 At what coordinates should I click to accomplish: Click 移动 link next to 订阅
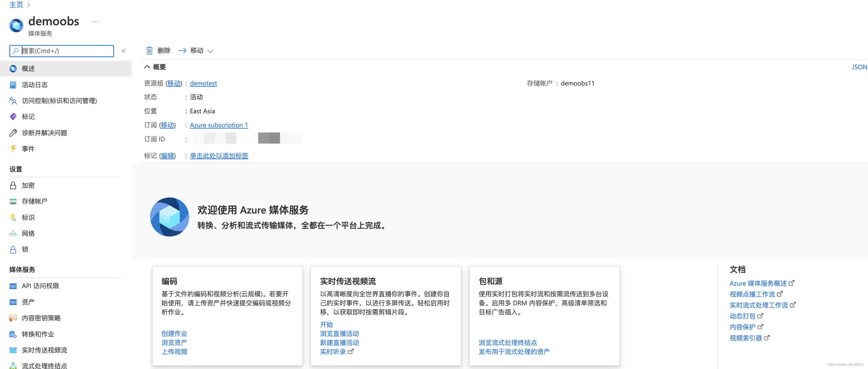(167, 125)
